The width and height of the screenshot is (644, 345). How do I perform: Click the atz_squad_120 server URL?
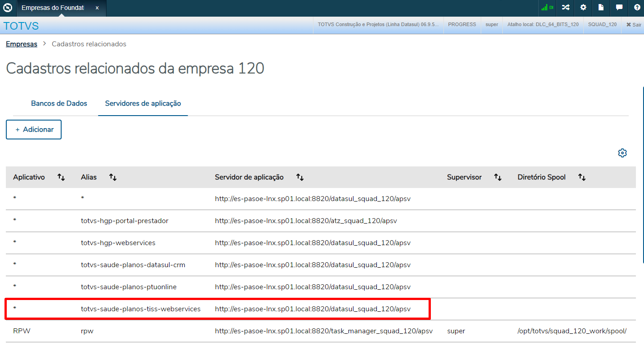pyautogui.click(x=306, y=221)
